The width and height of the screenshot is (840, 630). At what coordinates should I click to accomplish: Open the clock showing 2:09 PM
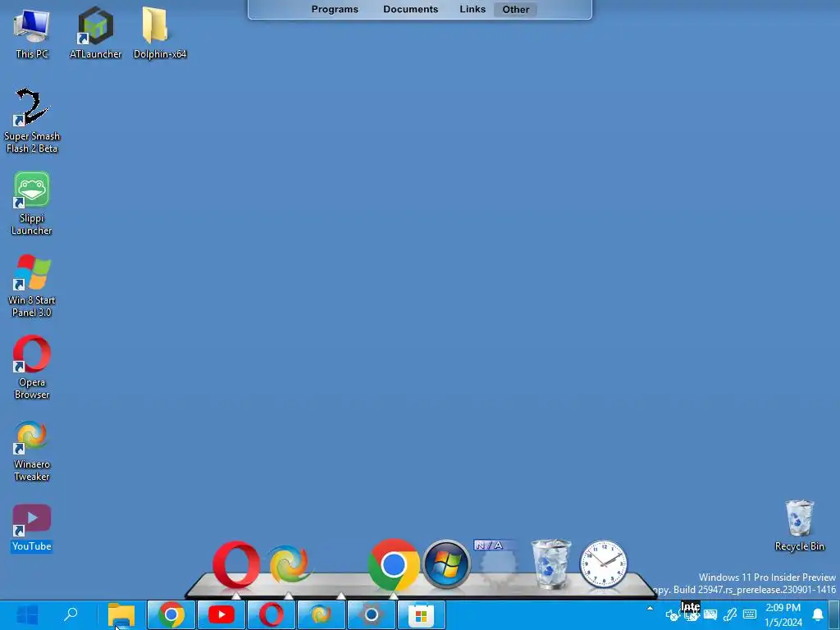783,615
